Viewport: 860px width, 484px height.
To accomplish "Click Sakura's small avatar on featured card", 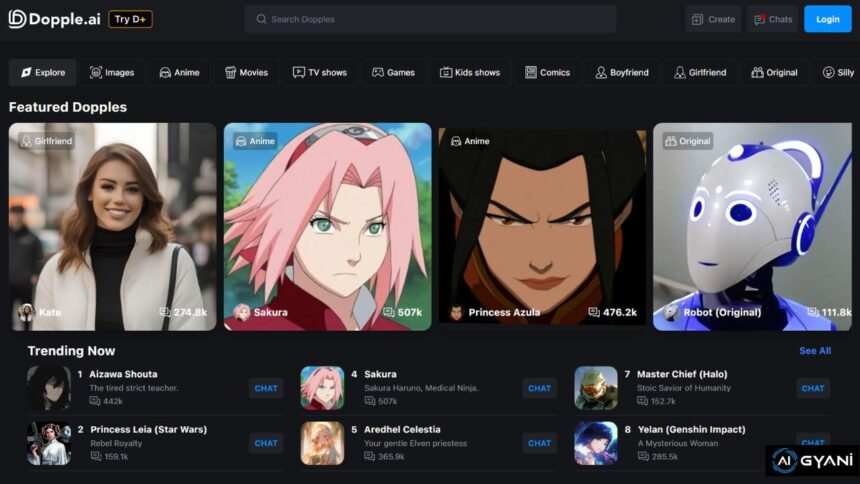I will coord(241,312).
